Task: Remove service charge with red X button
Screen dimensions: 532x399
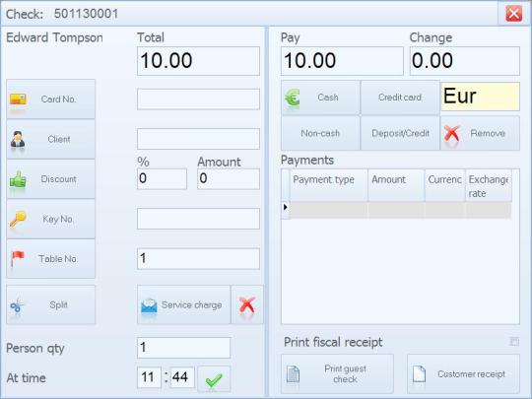Action: (x=247, y=304)
